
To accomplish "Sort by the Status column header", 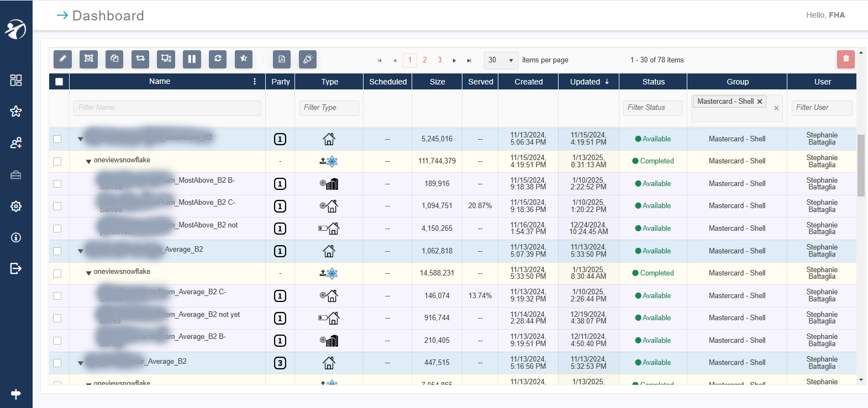I will tap(653, 82).
